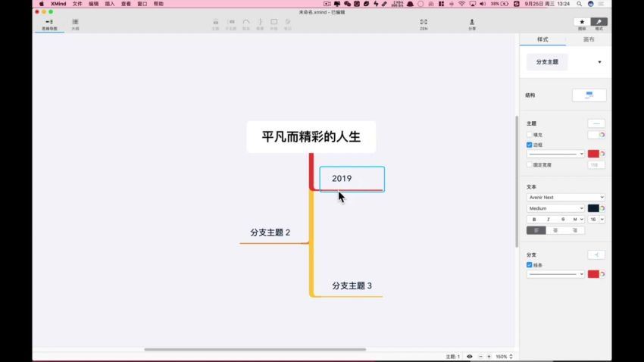The height and width of the screenshot is (362, 644).
Task: Open the branch line style dropdown
Action: point(555,274)
